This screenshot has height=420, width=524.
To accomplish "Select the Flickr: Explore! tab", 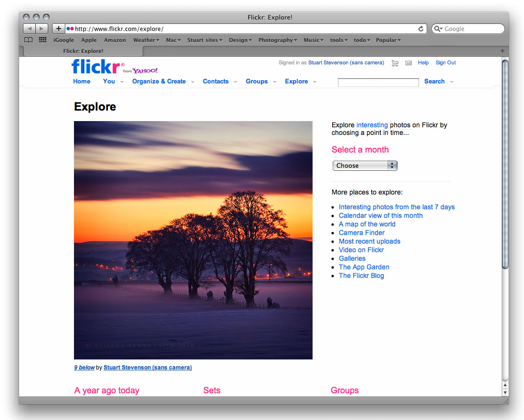I will click(x=83, y=51).
